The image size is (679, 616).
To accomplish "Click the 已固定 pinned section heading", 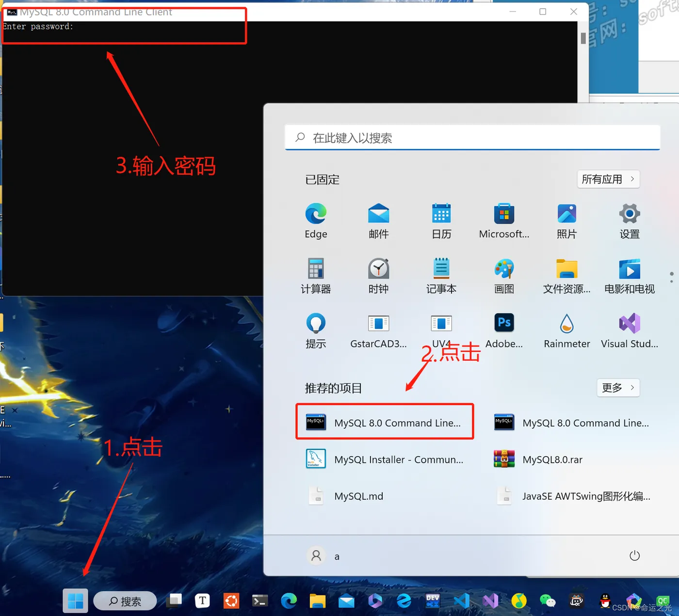I will [x=322, y=180].
